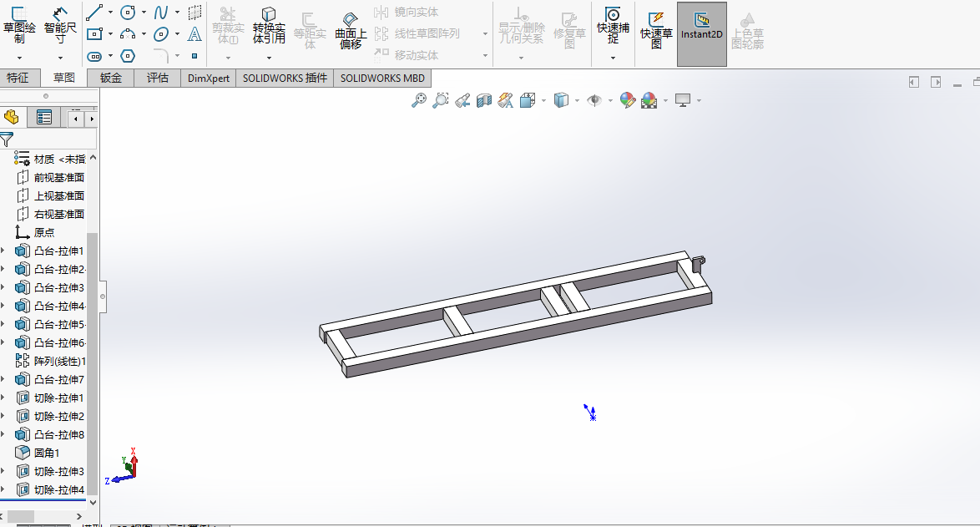The height and width of the screenshot is (527, 980).
Task: Click the 草图绘制 Sketch button
Action: pos(19,26)
